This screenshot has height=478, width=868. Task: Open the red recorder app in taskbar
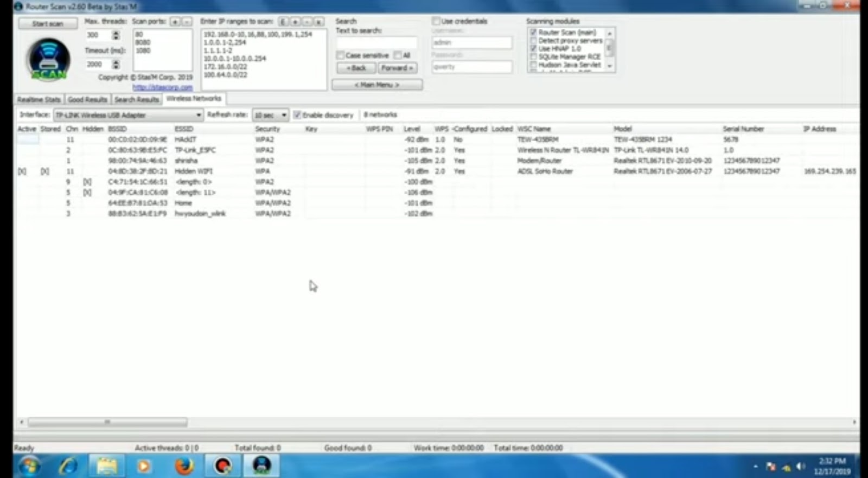click(x=222, y=466)
